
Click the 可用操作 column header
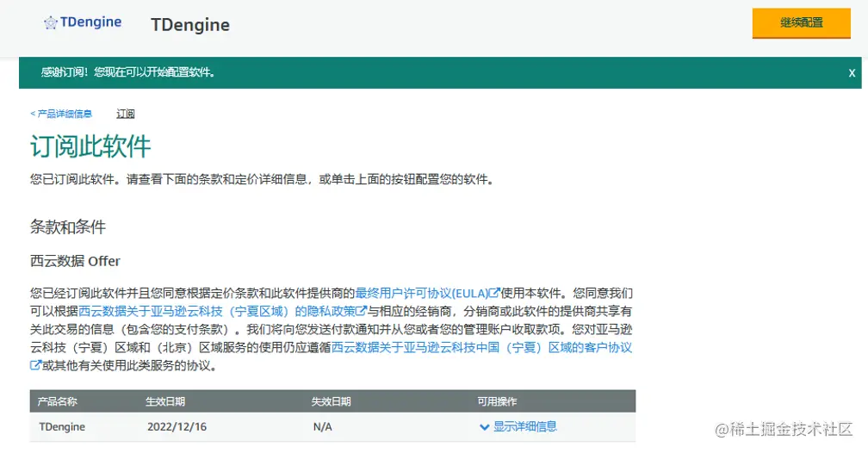pos(497,401)
